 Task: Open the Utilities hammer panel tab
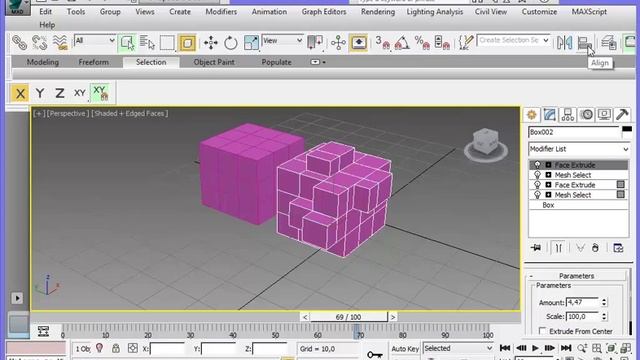(622, 115)
